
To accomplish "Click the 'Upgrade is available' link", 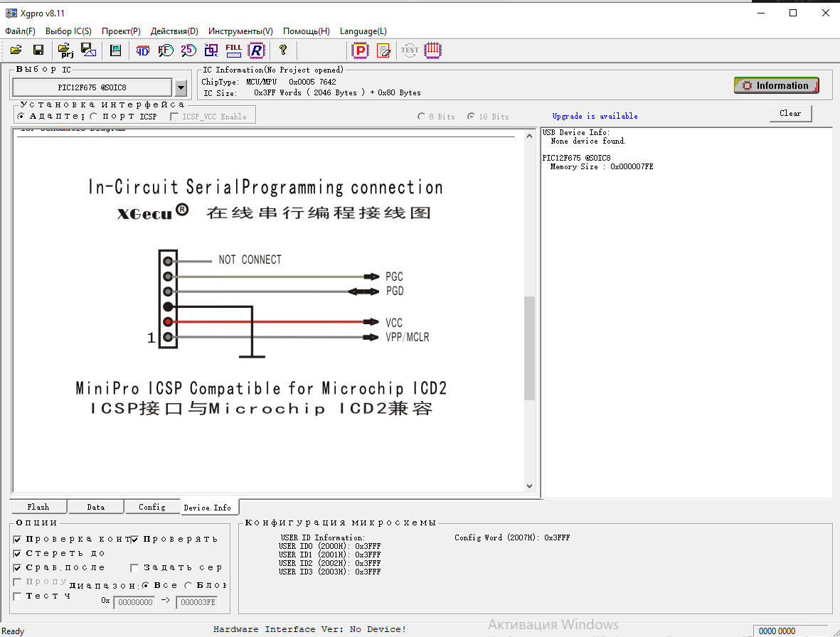I will pyautogui.click(x=595, y=116).
